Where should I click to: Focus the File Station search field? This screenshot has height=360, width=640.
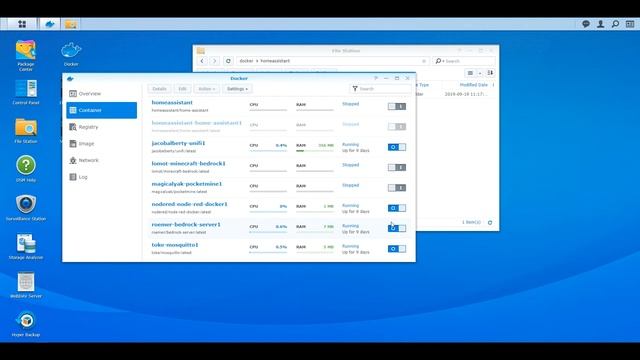click(464, 61)
